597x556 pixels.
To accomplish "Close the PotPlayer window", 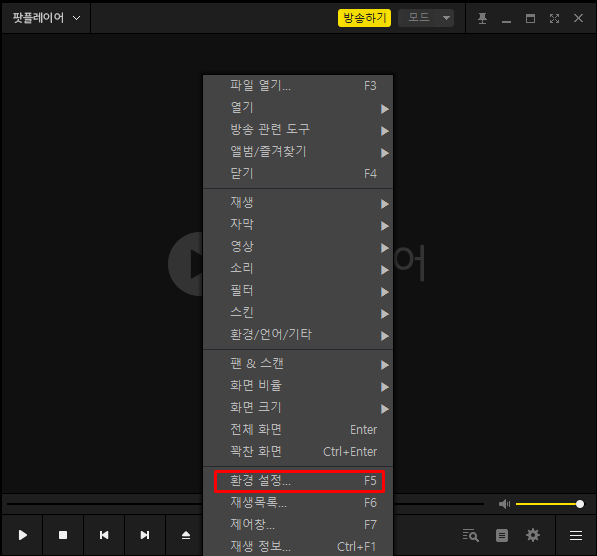I will click(x=578, y=18).
